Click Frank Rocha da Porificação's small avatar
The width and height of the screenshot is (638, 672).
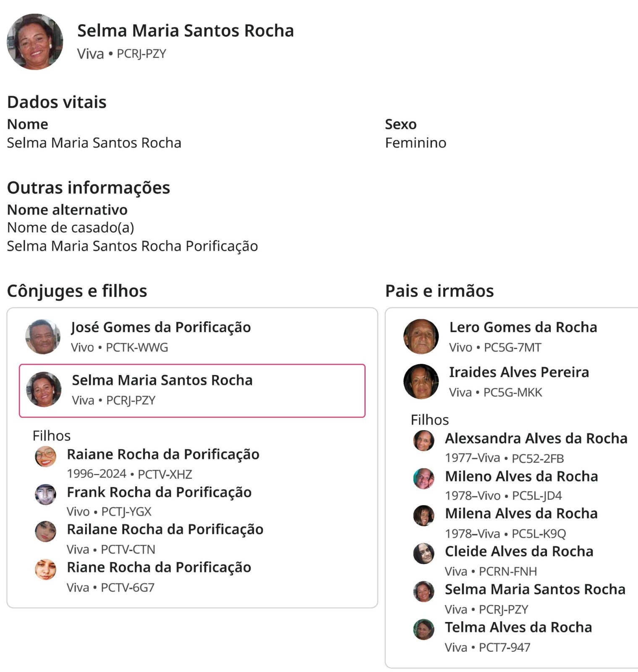(45, 494)
